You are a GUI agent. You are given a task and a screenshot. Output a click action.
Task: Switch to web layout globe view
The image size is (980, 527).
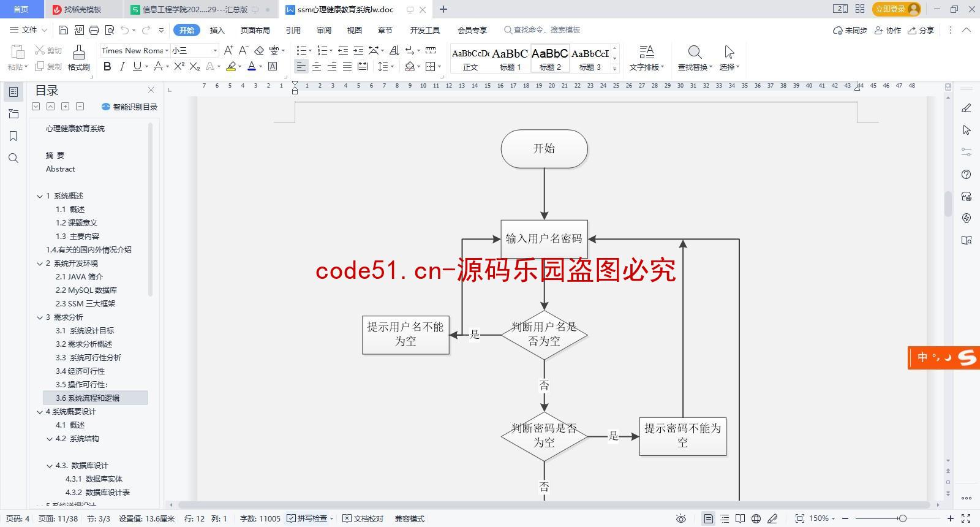(756, 518)
